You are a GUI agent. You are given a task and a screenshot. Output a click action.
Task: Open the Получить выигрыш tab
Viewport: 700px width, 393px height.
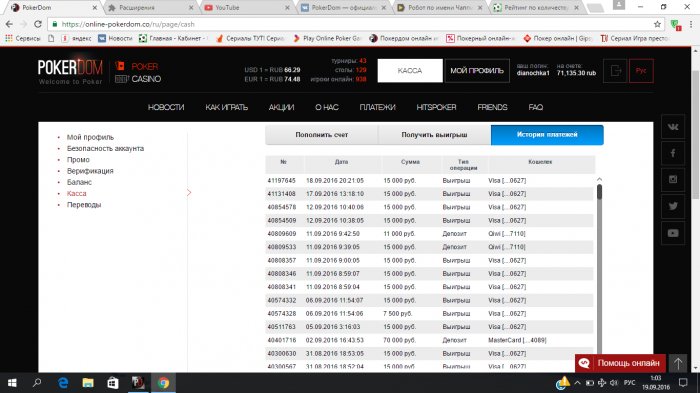pyautogui.click(x=434, y=135)
